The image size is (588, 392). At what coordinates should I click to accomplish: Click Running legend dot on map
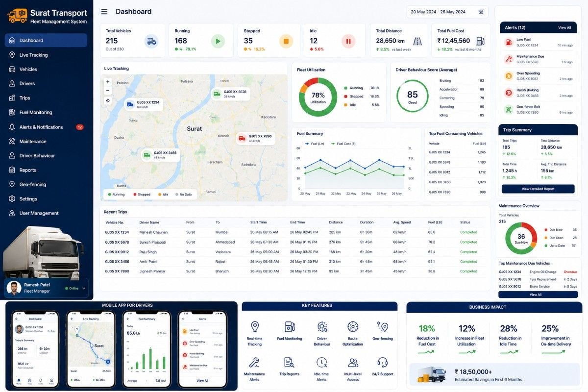[x=109, y=195]
